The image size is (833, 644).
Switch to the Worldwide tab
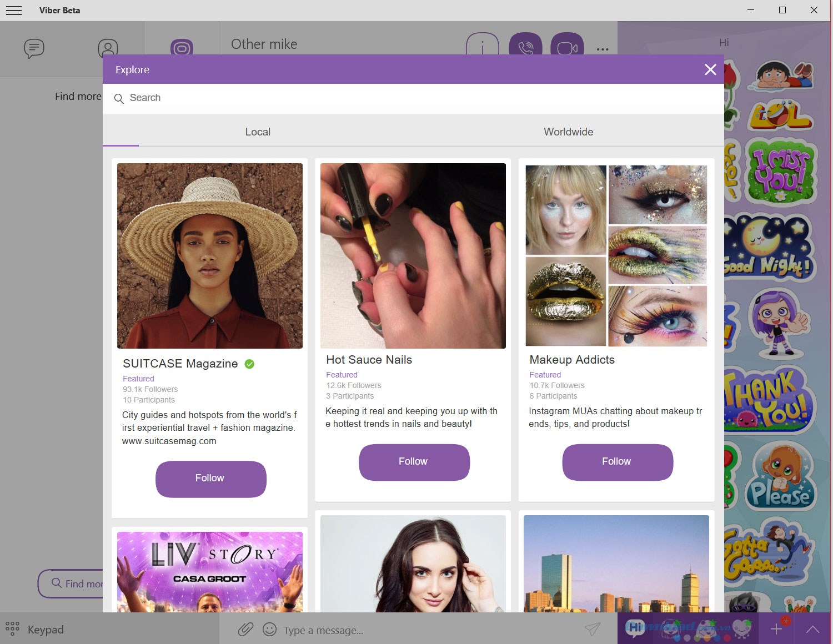(568, 132)
